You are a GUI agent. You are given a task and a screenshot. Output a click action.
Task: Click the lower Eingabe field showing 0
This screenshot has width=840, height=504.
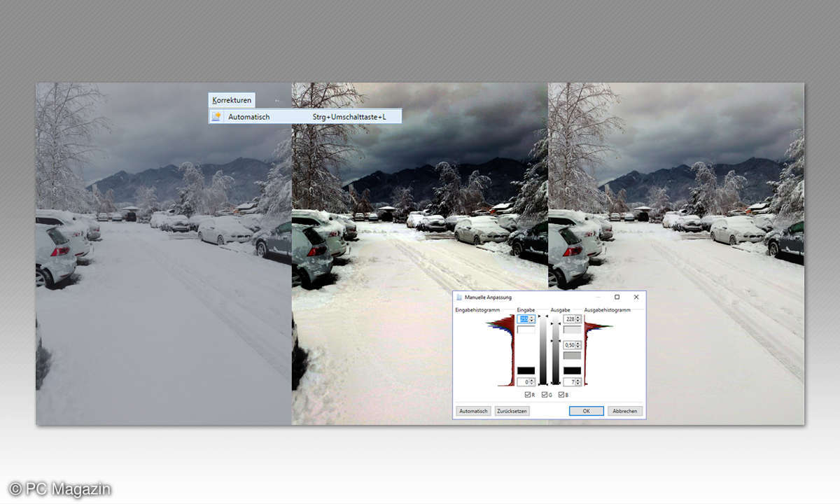[x=524, y=382]
